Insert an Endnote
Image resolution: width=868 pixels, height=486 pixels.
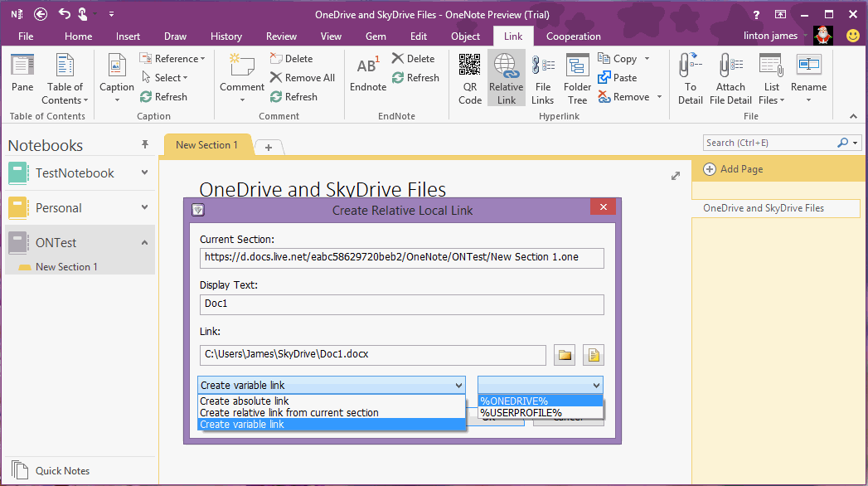coord(368,74)
